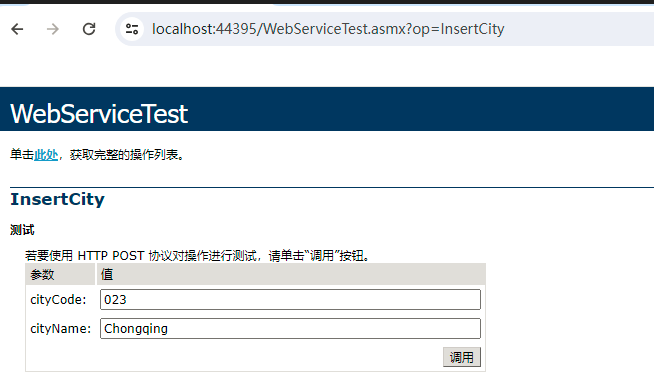Click the cityName field containing Chongqing
Screen dimensions: 654x376
[x=290, y=328]
